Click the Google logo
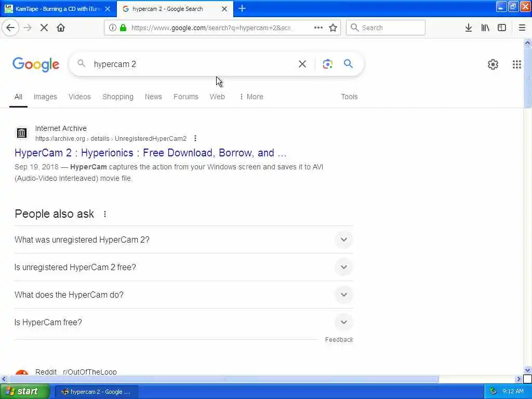 [x=36, y=64]
